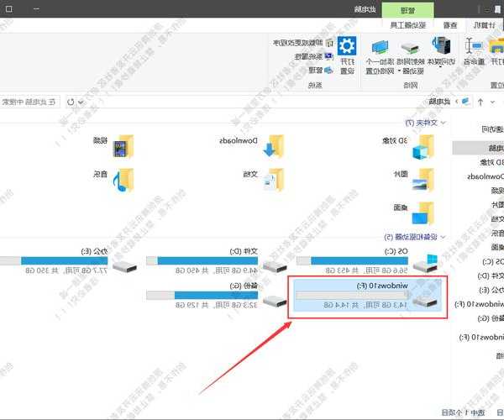Open the 音乐 folder icon

[x=123, y=178]
